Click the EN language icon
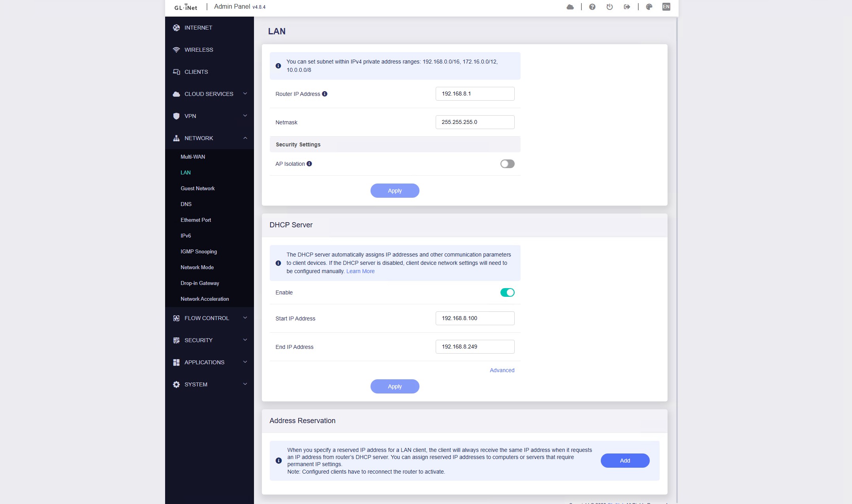This screenshot has width=852, height=504. point(666,7)
